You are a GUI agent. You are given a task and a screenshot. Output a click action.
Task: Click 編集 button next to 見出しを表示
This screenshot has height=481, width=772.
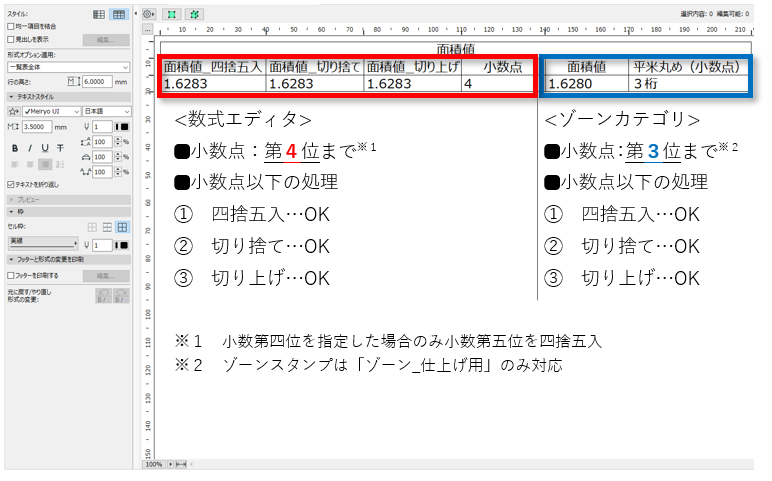point(106,40)
